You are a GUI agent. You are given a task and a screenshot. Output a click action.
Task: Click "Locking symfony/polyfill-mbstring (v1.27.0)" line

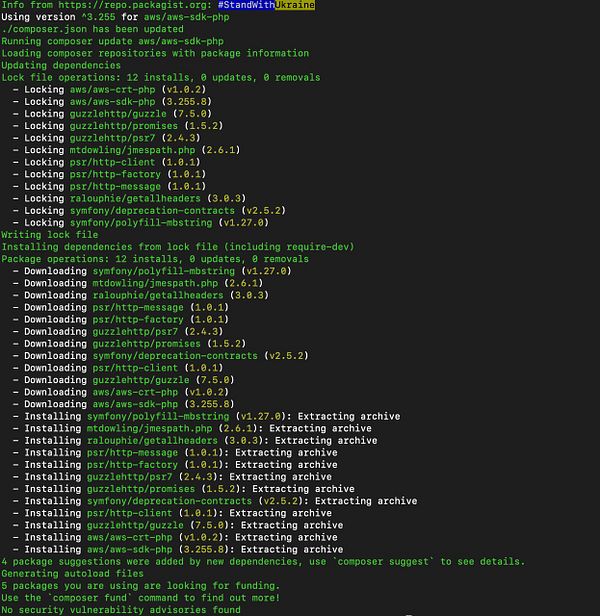[141, 223]
